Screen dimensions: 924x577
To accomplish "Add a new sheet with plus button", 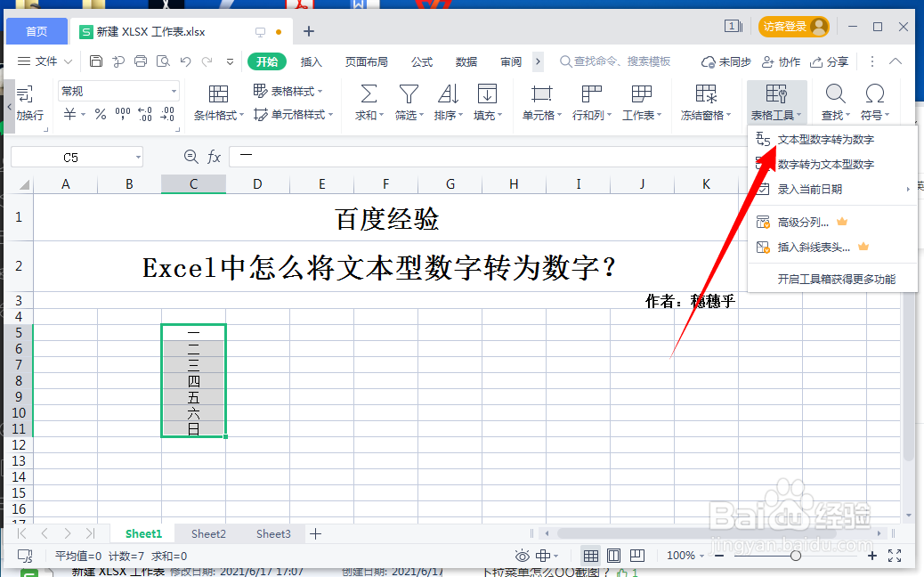I will (316, 534).
